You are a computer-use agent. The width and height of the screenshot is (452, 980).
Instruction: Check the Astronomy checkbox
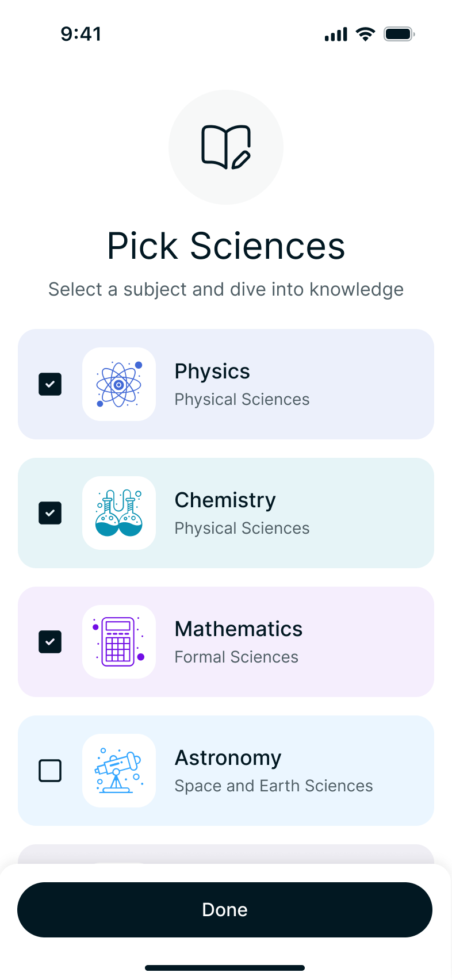[x=50, y=771]
